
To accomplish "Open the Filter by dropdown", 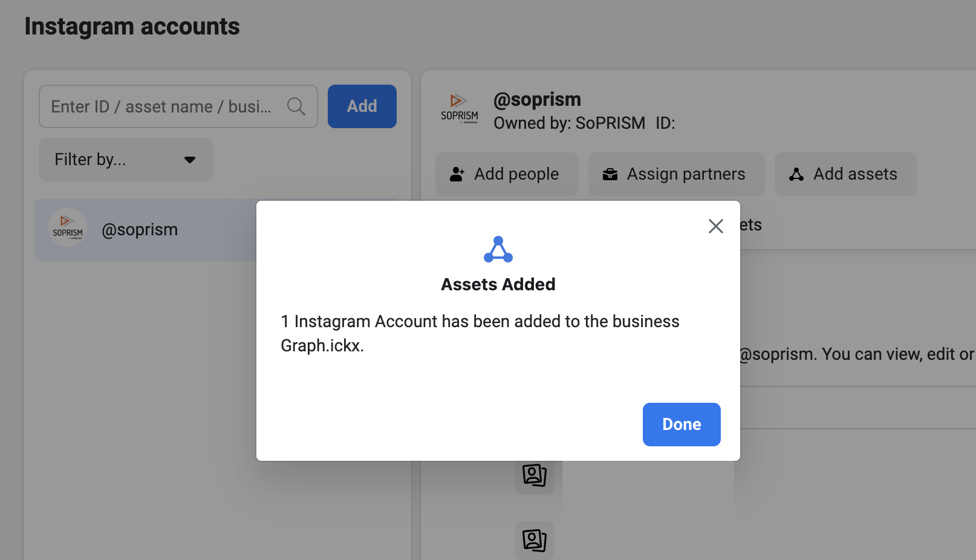I will click(126, 160).
